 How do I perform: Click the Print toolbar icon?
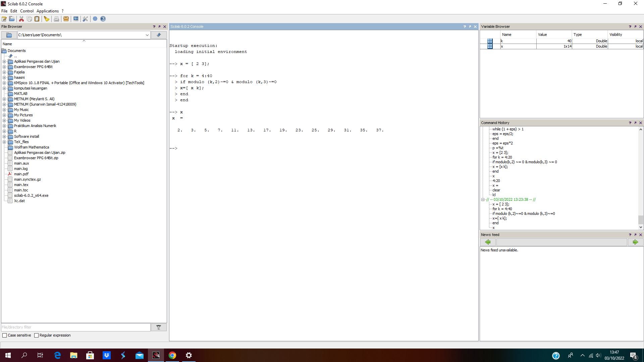[56, 19]
